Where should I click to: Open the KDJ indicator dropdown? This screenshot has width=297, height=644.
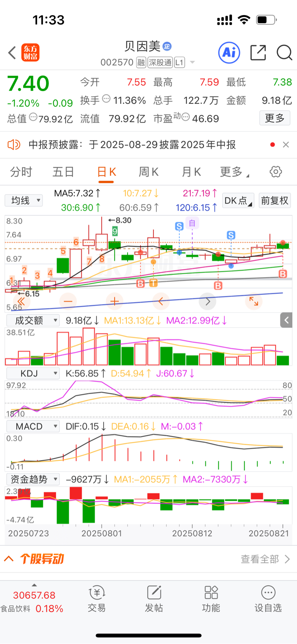[33, 373]
